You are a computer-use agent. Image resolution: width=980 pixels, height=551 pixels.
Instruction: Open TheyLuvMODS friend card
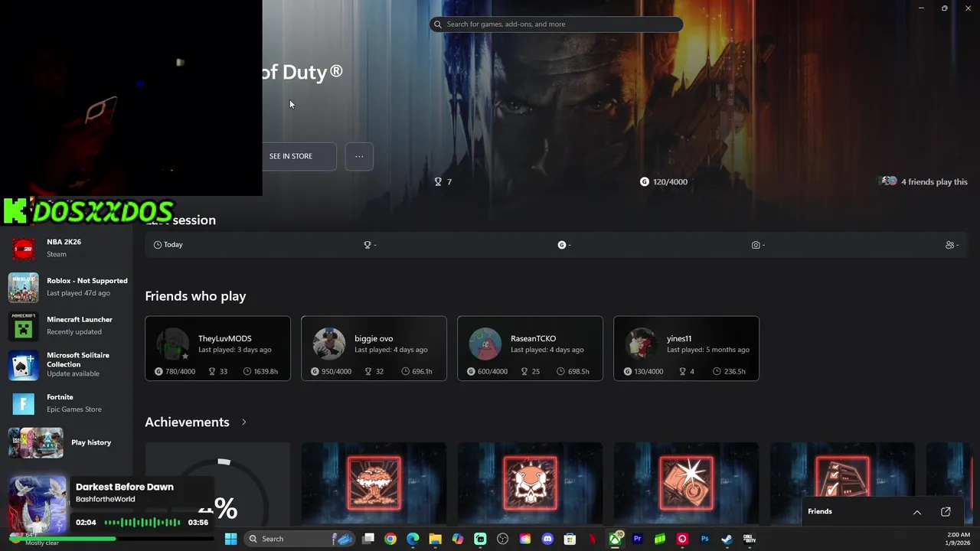(218, 348)
